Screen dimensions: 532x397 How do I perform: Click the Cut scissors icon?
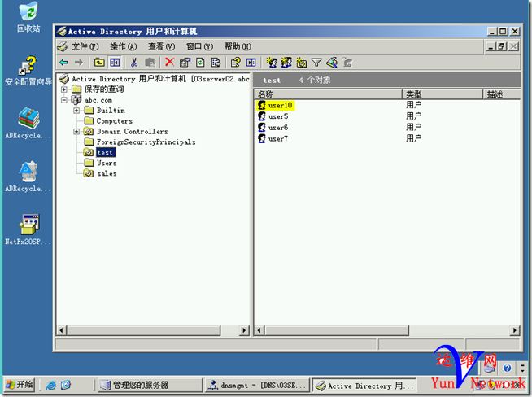[134, 63]
